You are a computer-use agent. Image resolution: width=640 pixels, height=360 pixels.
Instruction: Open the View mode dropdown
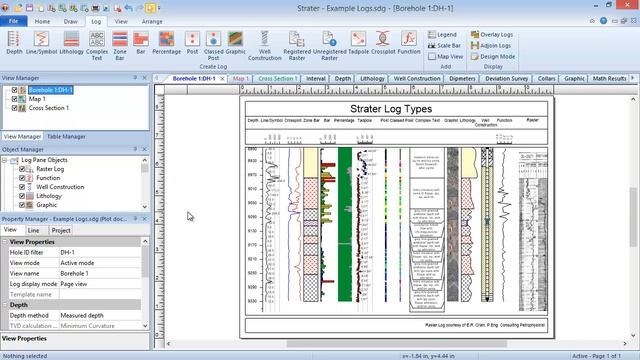[x=100, y=263]
